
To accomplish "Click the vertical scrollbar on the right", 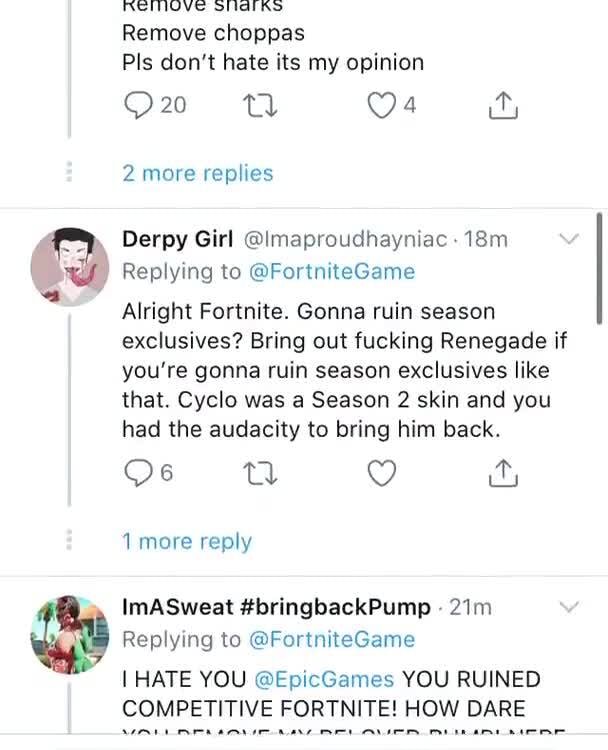I will point(598,267).
